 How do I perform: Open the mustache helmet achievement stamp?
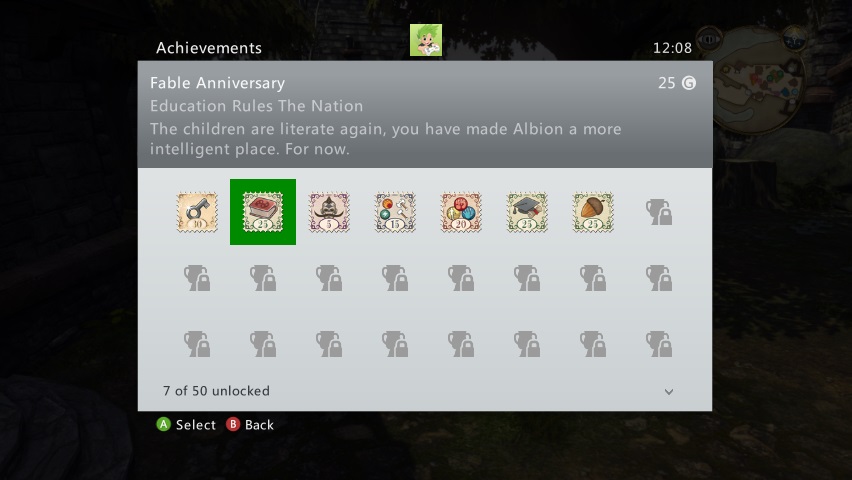coord(329,212)
